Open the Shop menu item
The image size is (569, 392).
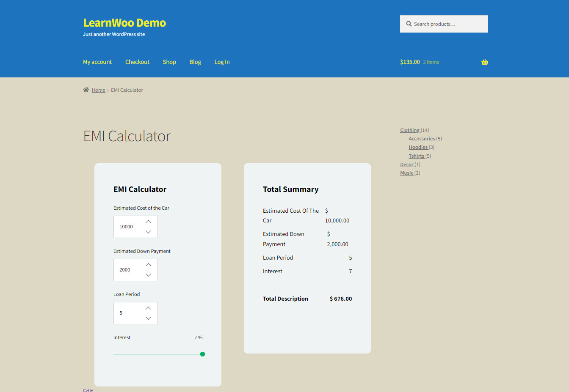point(169,62)
